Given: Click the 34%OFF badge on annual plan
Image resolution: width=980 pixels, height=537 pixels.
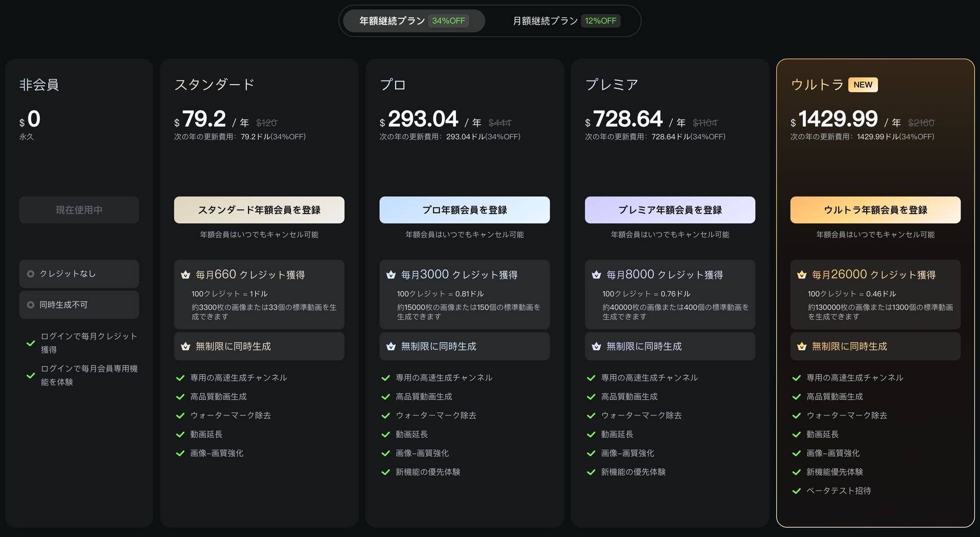Looking at the screenshot, I should (x=449, y=21).
